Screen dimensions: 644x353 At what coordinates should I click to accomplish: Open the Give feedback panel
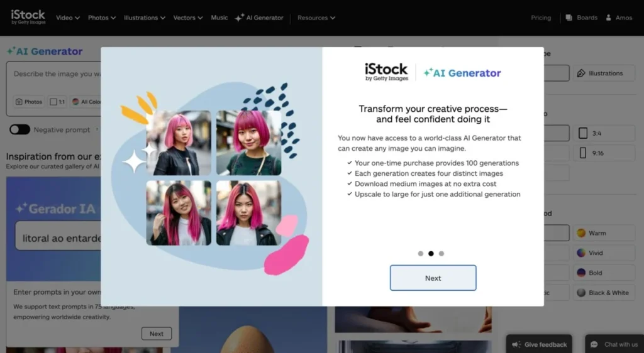pyautogui.click(x=539, y=344)
